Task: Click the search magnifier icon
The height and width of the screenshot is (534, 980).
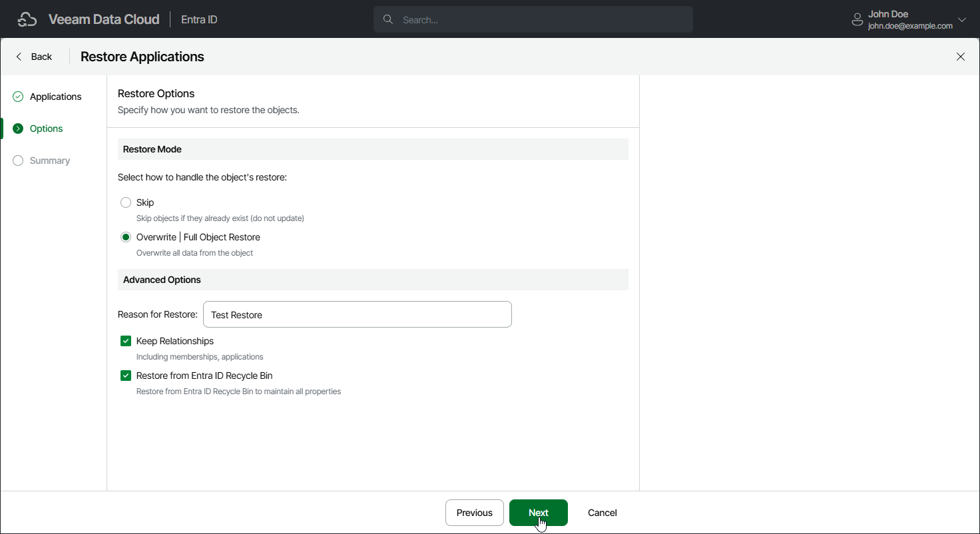Action: pos(388,19)
